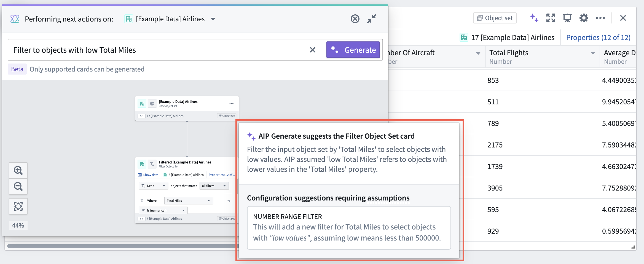
Task: Open the more options menu on base Airlines card
Action: 231,104
